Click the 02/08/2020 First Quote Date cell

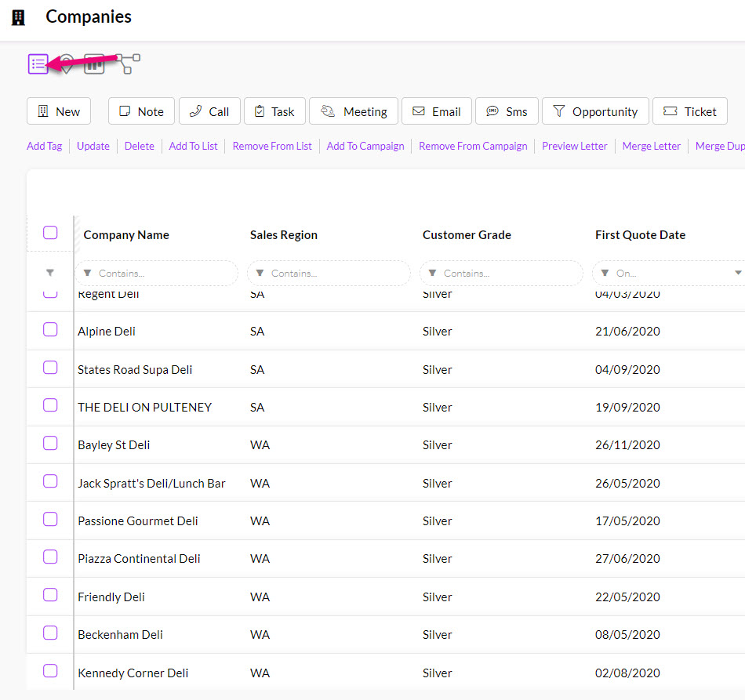[627, 673]
